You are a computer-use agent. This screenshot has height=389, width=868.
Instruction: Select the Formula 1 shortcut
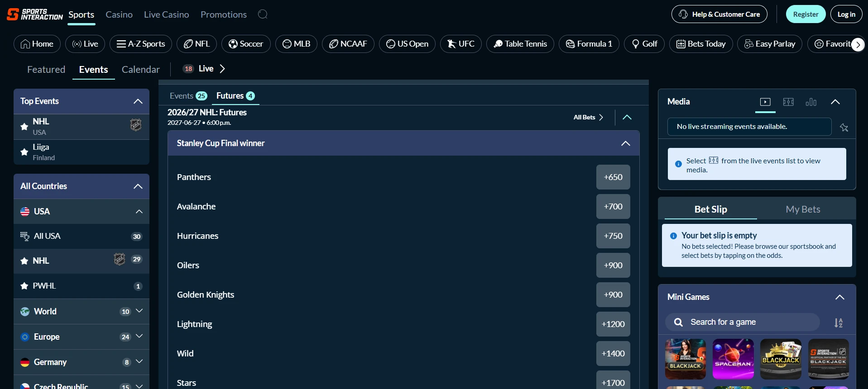(x=589, y=44)
